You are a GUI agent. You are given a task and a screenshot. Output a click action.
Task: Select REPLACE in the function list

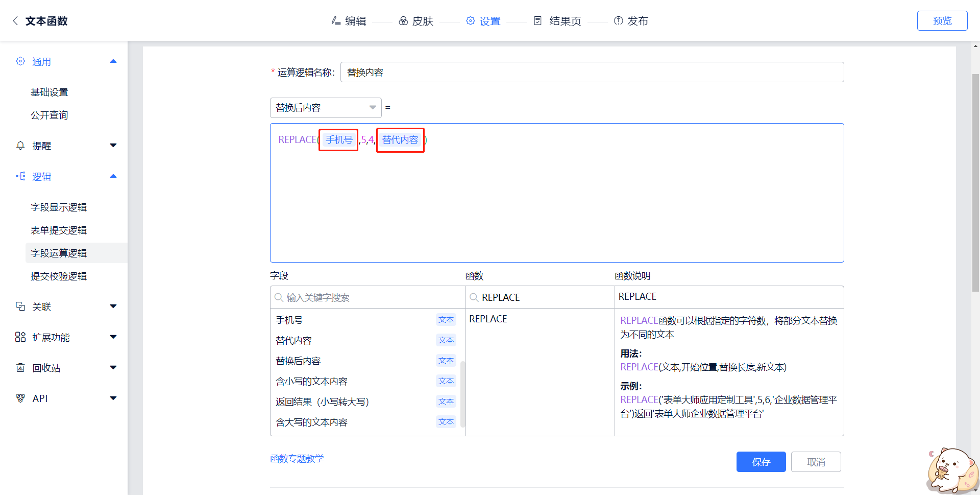coord(488,319)
